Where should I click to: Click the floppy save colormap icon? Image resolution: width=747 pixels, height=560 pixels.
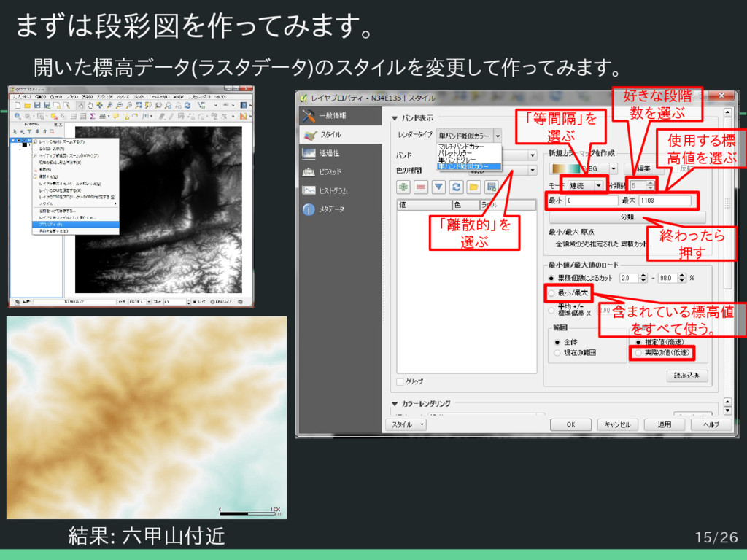[491, 187]
